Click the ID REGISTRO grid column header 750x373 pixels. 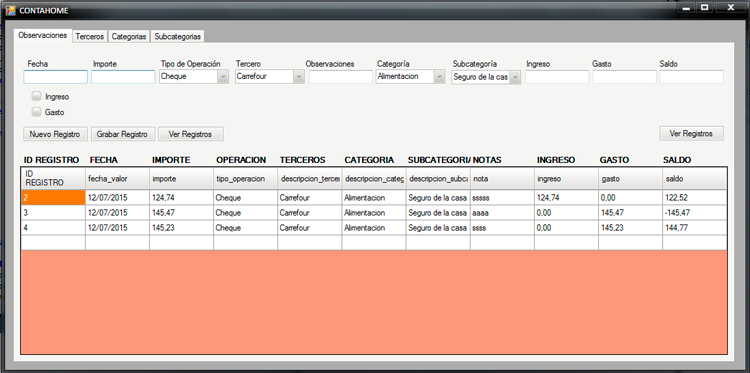[53, 178]
